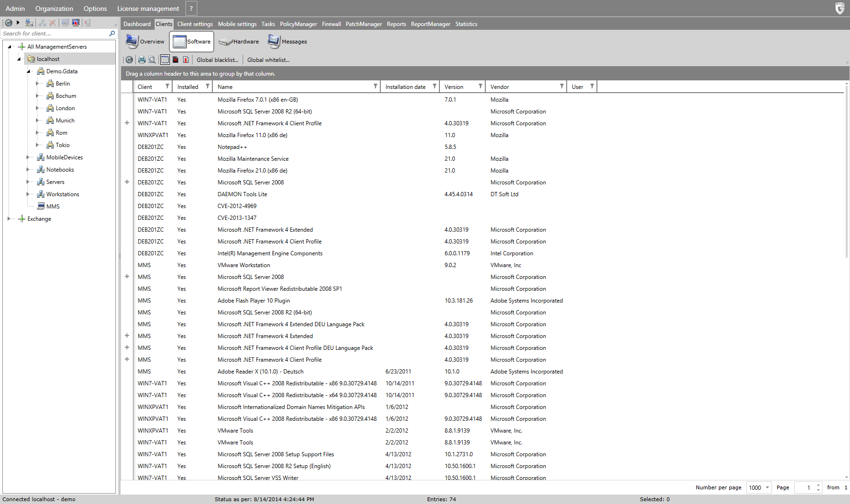Click the mobile phone send icon
Screen dimensions: 850x504
pos(87,23)
